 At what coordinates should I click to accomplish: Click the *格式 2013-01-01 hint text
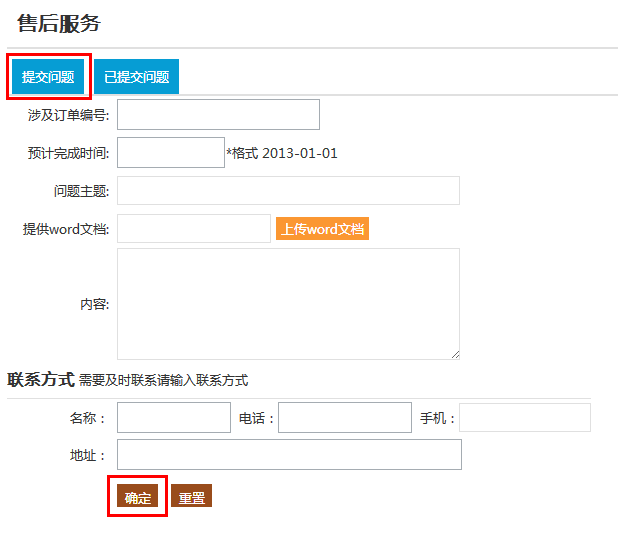tap(282, 153)
